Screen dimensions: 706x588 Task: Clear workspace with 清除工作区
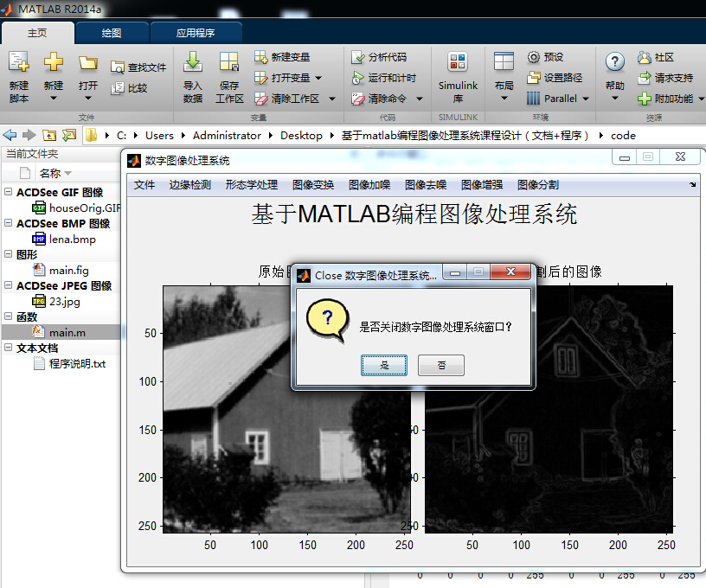(x=287, y=99)
